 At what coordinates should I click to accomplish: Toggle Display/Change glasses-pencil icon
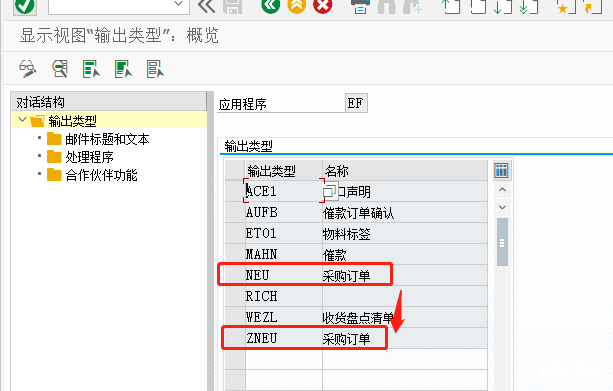pyautogui.click(x=28, y=69)
